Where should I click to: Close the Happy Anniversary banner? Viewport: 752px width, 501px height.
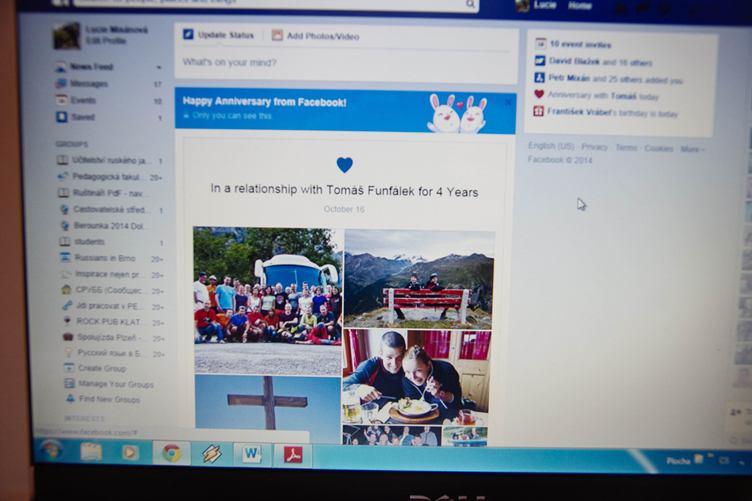pos(508,103)
